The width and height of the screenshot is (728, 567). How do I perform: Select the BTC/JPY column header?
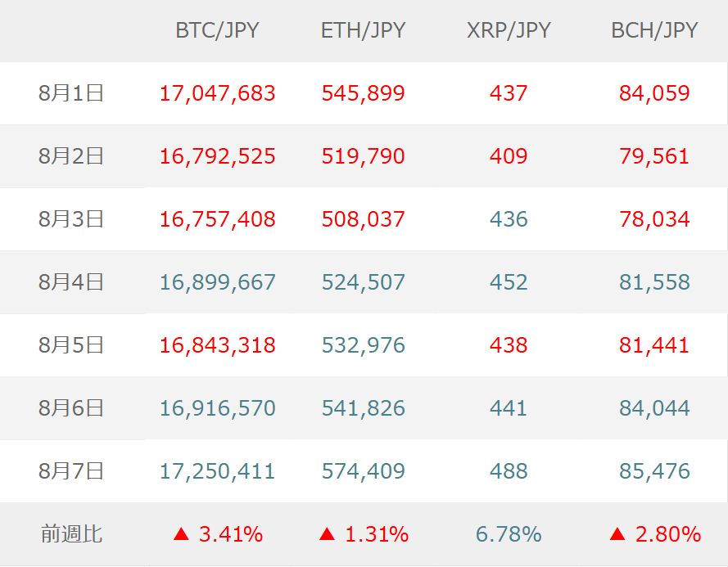point(217,31)
